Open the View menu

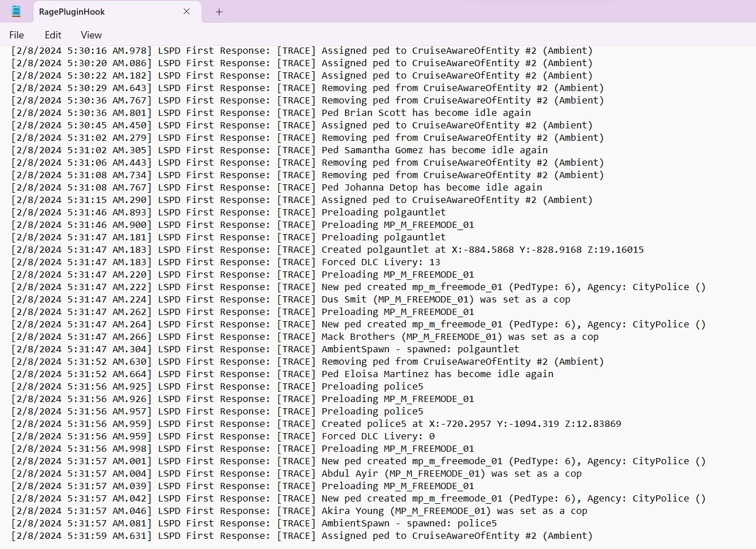coord(91,35)
